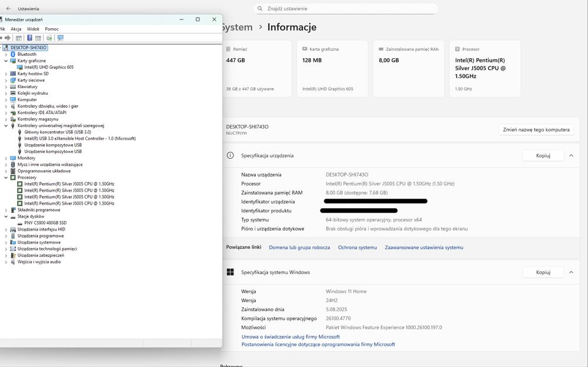Click the Intel UHD Graphics 605 adapter icon
The image size is (588, 367).
(x=20, y=67)
